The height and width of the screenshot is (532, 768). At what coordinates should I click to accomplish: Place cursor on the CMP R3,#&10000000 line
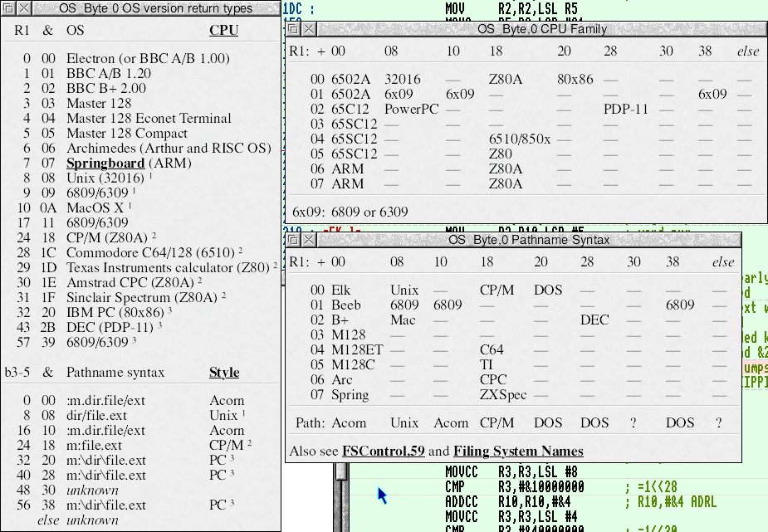coord(515,486)
